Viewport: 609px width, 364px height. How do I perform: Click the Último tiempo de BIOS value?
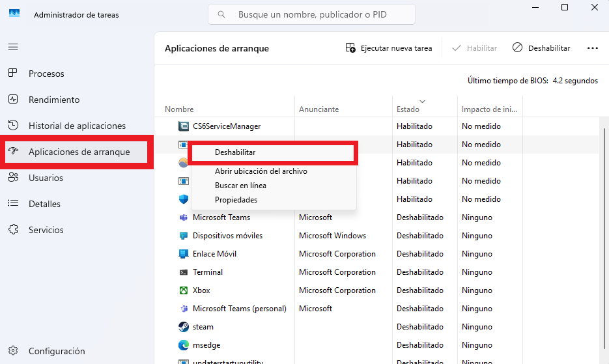pyautogui.click(x=575, y=80)
